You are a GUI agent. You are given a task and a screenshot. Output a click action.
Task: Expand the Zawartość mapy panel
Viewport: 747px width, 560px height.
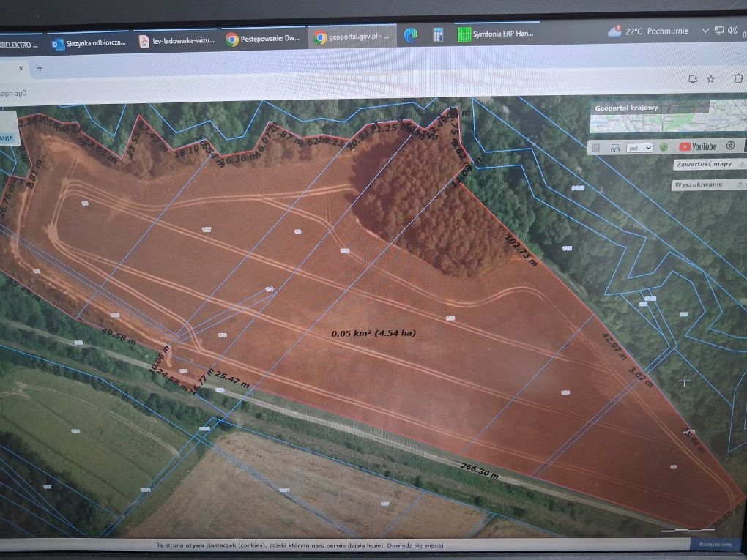coord(704,164)
